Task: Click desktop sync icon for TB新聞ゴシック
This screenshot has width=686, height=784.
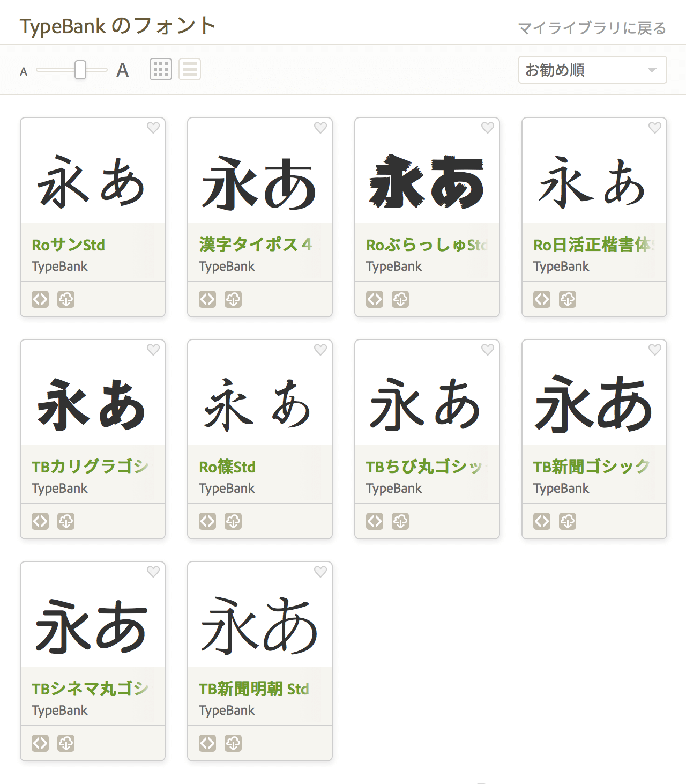Action: tap(568, 521)
